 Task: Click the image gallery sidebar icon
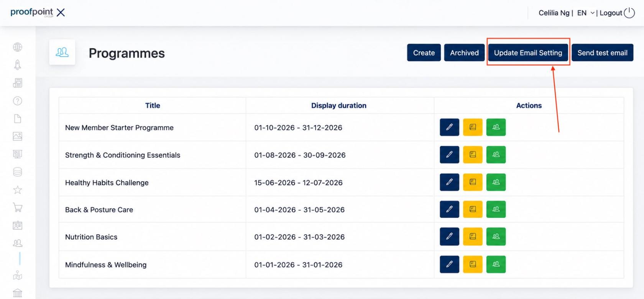pyautogui.click(x=17, y=136)
